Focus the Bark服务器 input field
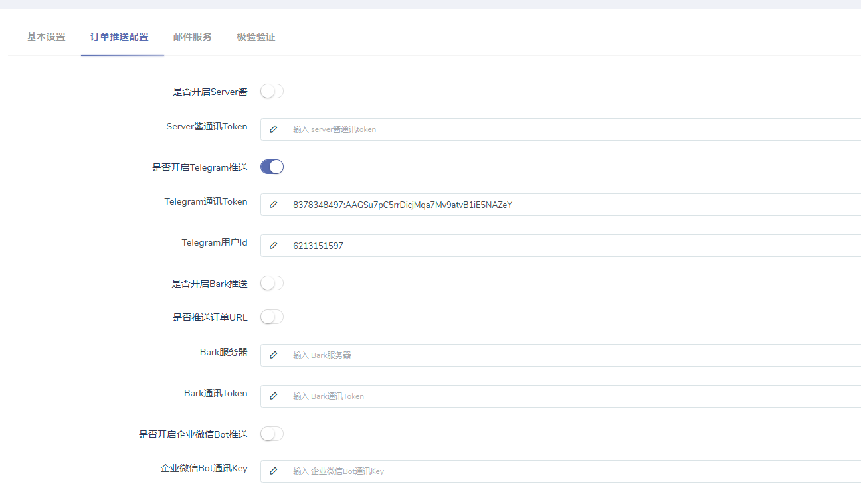The image size is (861, 504). point(573,355)
